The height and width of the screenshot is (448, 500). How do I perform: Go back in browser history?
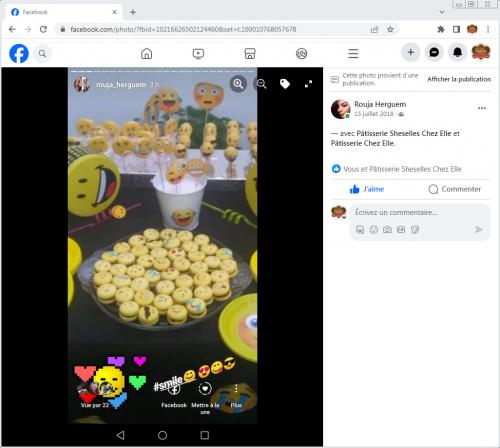[12, 29]
